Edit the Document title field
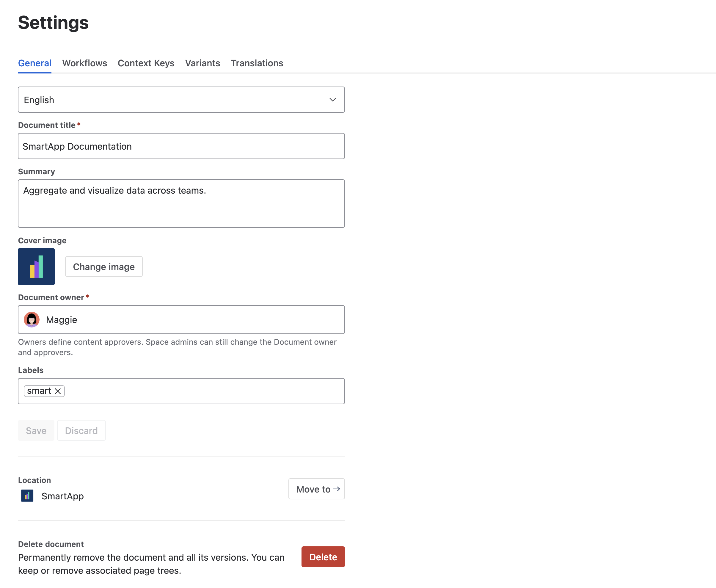 click(x=181, y=146)
